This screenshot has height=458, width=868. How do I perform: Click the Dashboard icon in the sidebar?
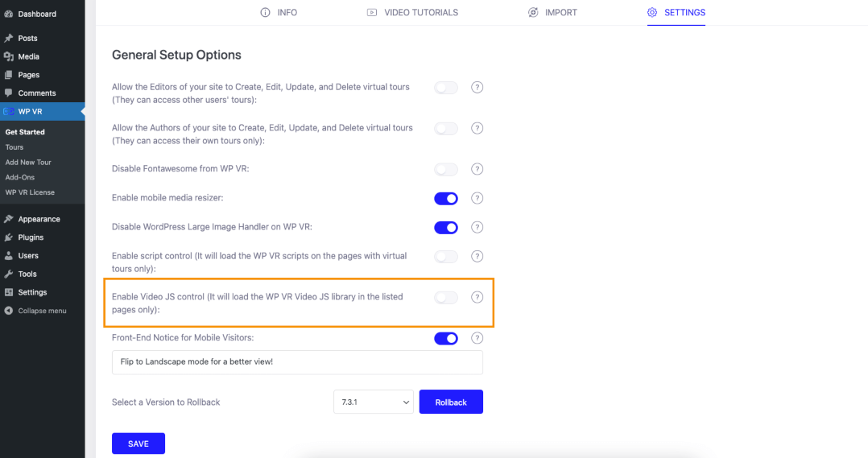8,14
